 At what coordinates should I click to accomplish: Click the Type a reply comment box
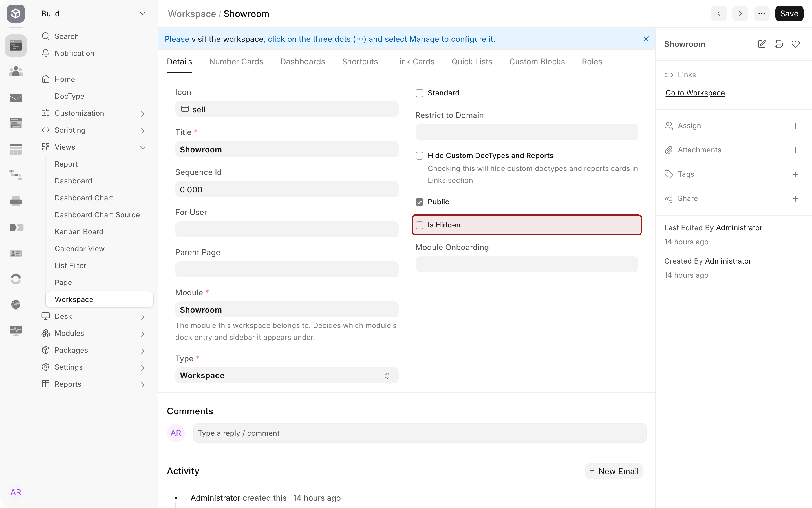[x=420, y=433]
